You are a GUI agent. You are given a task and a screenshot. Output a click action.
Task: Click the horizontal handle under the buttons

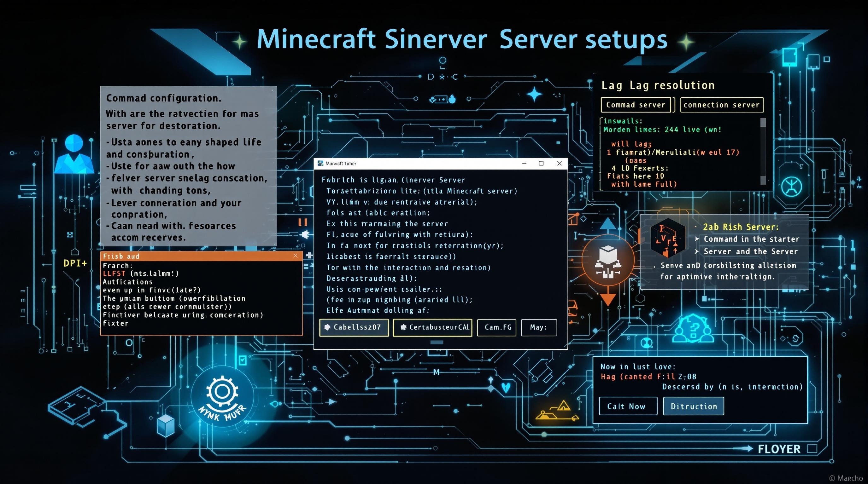(437, 342)
